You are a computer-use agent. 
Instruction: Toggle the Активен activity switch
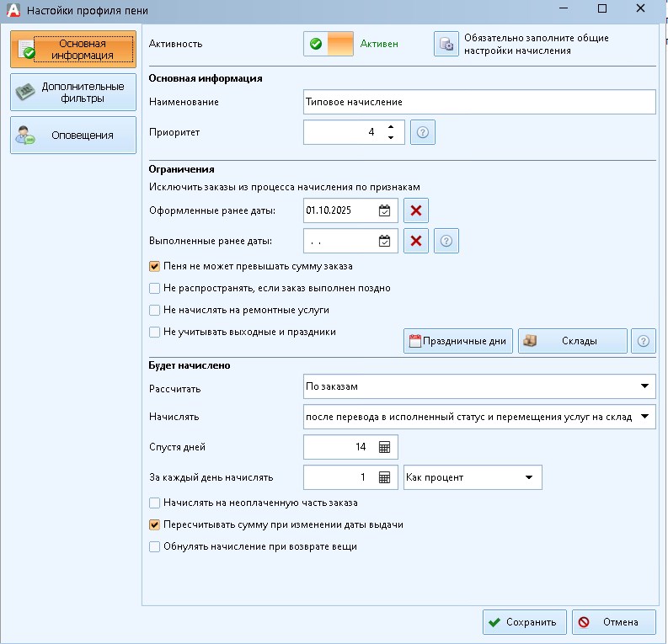tap(329, 45)
